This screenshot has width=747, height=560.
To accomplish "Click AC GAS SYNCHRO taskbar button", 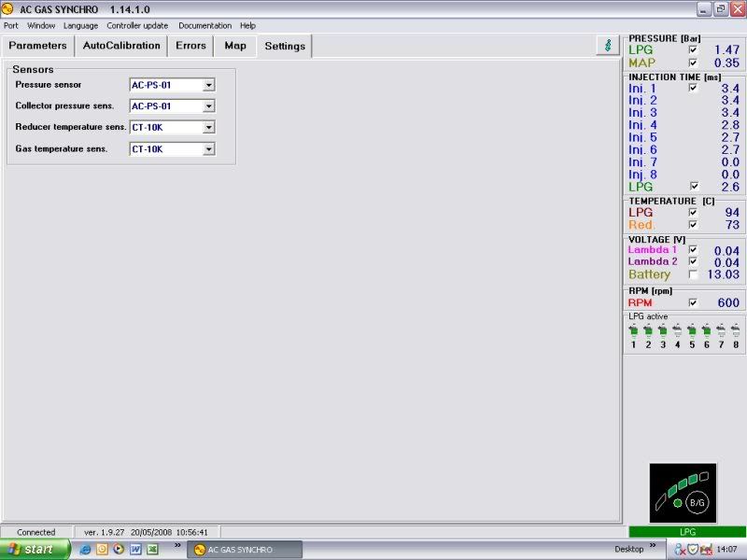I will (x=245, y=550).
